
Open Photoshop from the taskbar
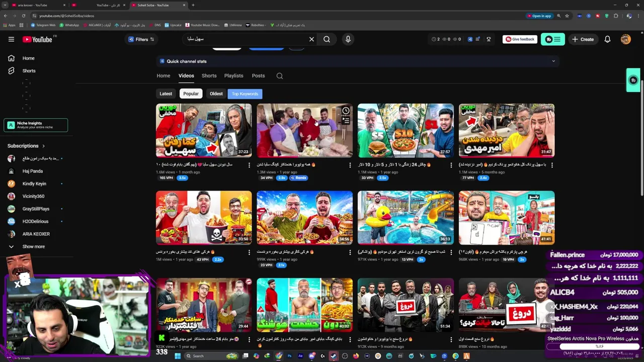point(289,356)
